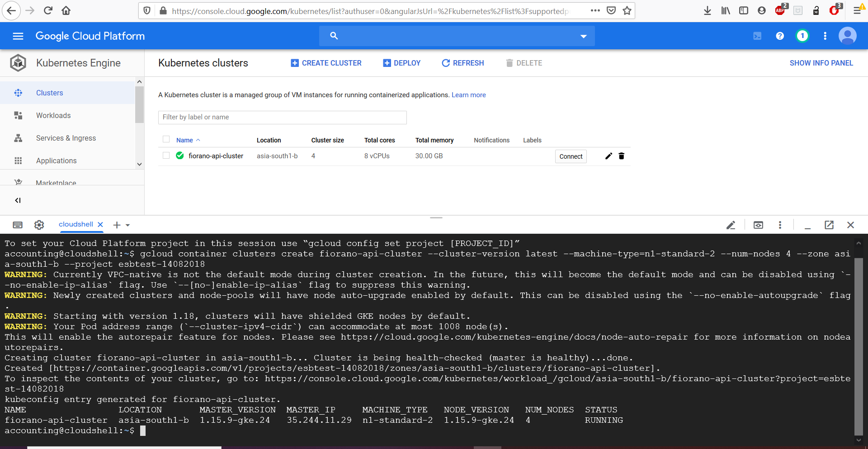
Task: Open notifications badge showing 1
Action: point(802,36)
